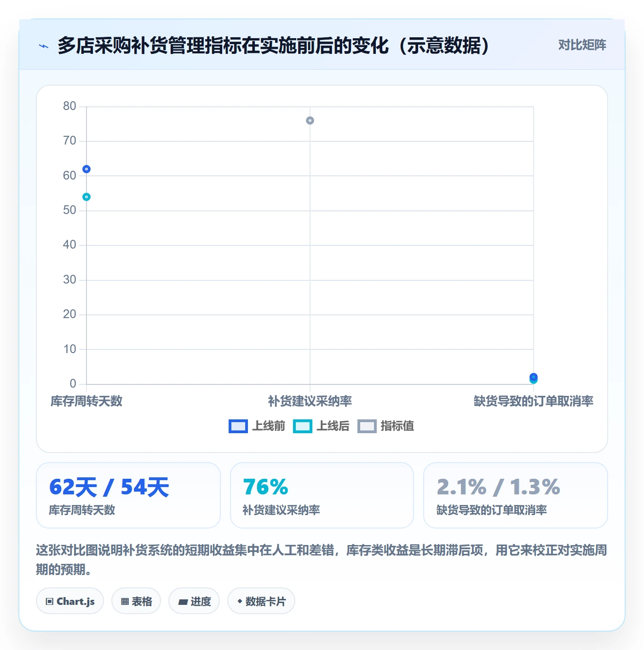Click the y-axis tick label 40
This screenshot has height=650, width=644.
(70, 245)
